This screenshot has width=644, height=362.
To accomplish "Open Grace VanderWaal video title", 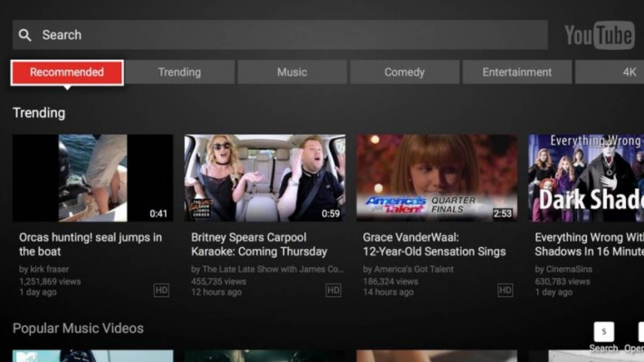I will coord(434,244).
